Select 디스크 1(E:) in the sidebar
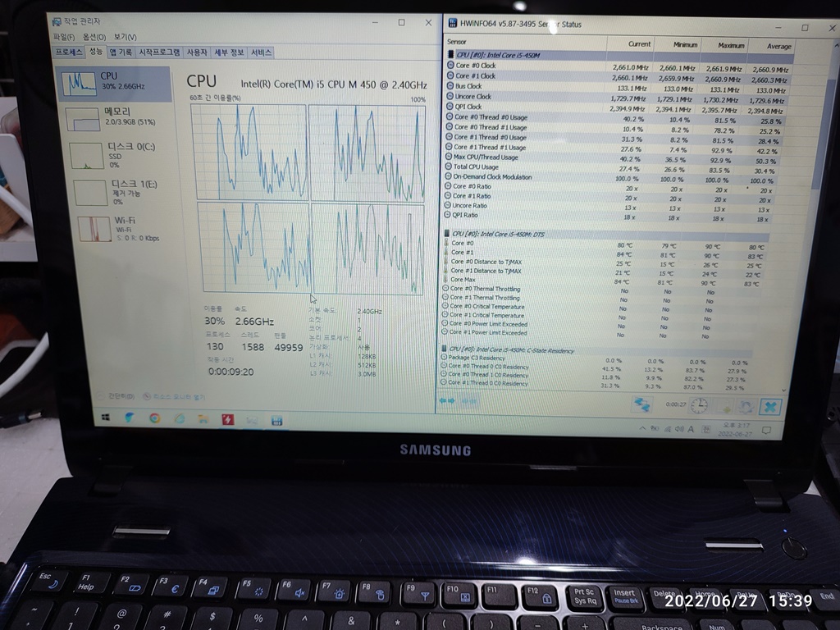 121,192
